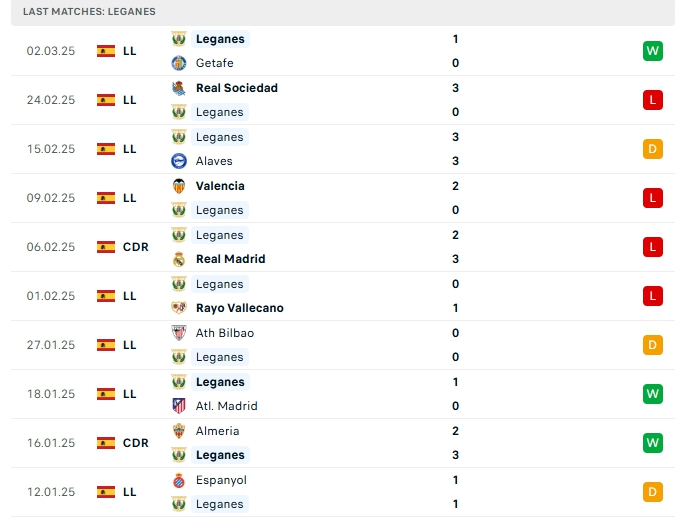The height and width of the screenshot is (519, 686).
Task: Click the red L badge for Real Sociedad match
Action: pos(652,100)
